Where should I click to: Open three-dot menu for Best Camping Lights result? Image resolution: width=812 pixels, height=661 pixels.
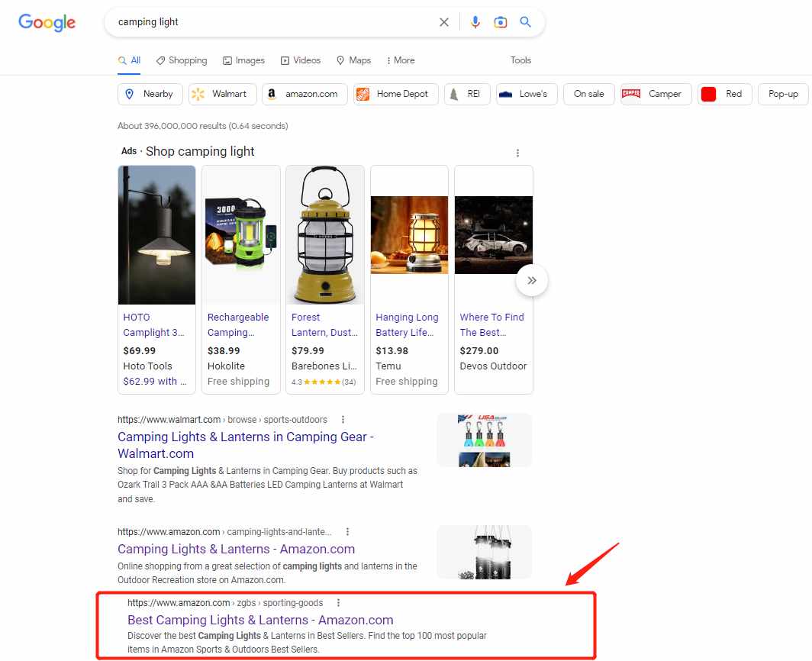(x=338, y=602)
